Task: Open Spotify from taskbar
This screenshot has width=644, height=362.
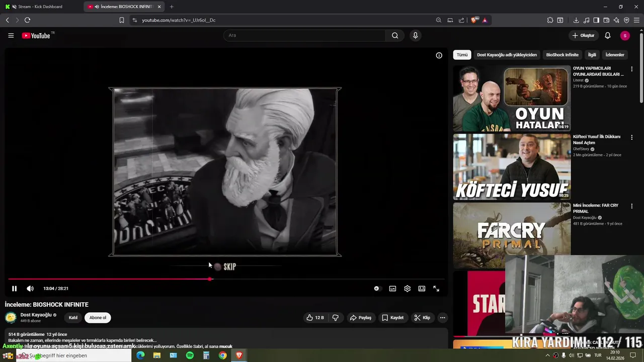Action: [x=190, y=355]
